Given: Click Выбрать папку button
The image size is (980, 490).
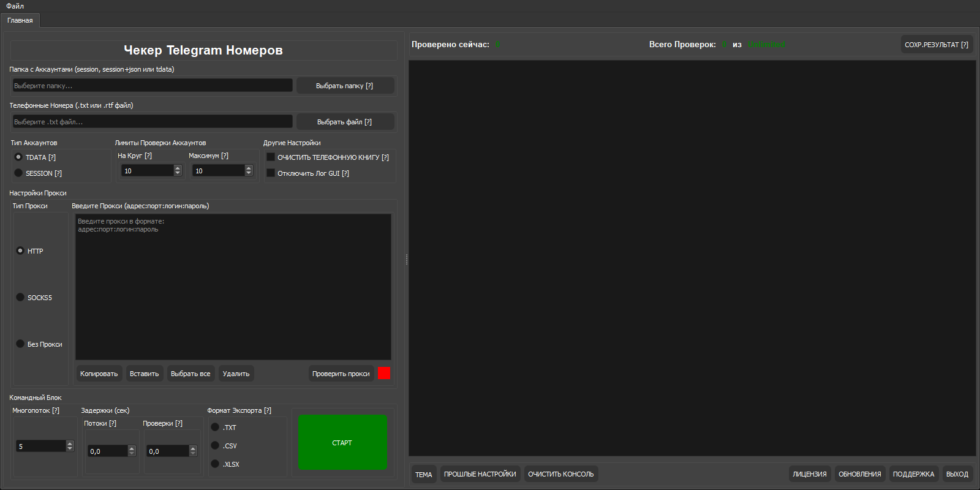Looking at the screenshot, I should pos(344,86).
